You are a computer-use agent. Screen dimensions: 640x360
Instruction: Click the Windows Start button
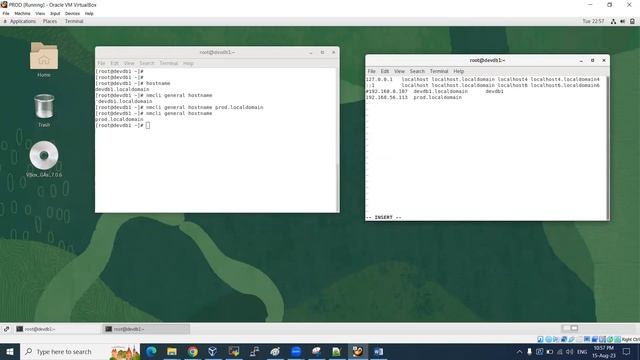(10, 351)
